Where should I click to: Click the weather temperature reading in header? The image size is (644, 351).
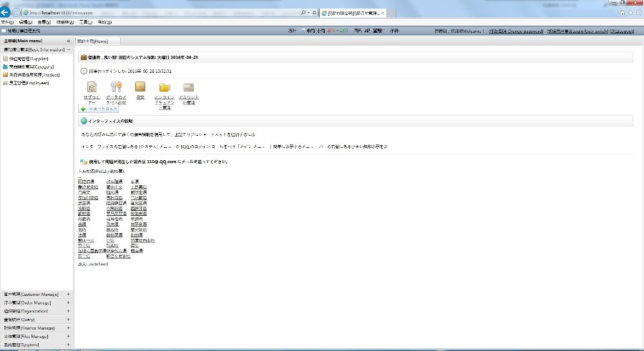(337, 31)
